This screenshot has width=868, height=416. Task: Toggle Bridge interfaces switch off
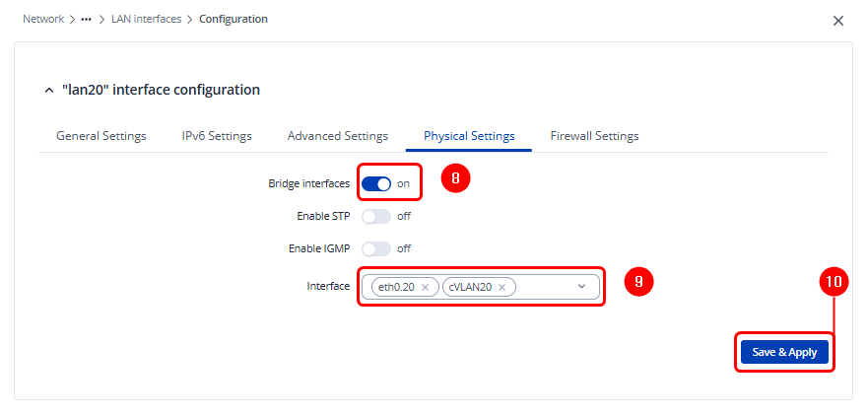click(376, 183)
